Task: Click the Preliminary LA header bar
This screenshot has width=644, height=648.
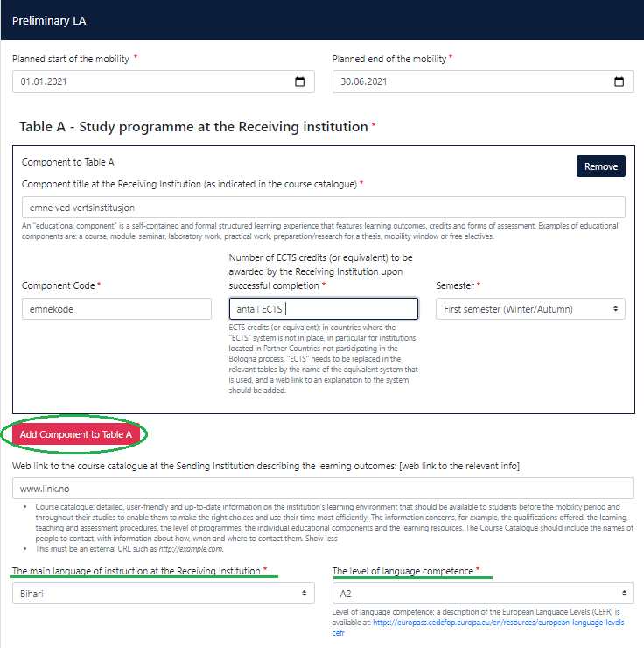Action: pyautogui.click(x=322, y=20)
